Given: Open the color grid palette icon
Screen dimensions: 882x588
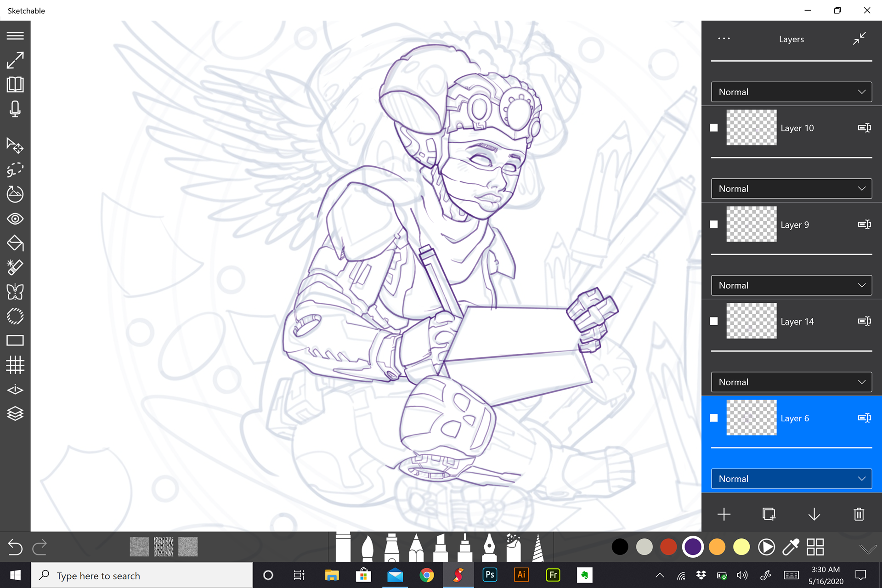Looking at the screenshot, I should click(815, 547).
